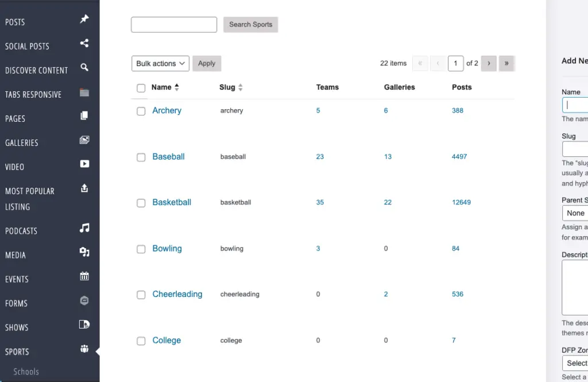Open the Media menu in sidebar
588x382 pixels.
click(x=16, y=255)
